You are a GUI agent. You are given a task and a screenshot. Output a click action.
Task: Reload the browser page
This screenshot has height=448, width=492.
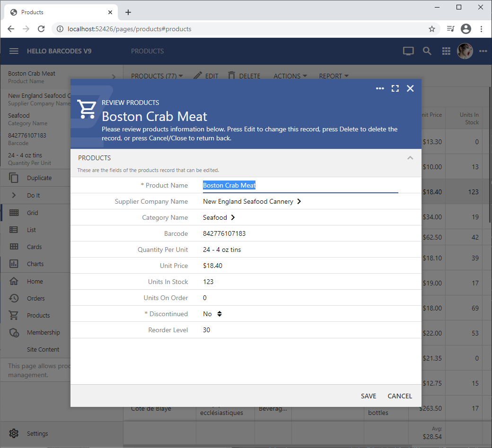point(41,29)
